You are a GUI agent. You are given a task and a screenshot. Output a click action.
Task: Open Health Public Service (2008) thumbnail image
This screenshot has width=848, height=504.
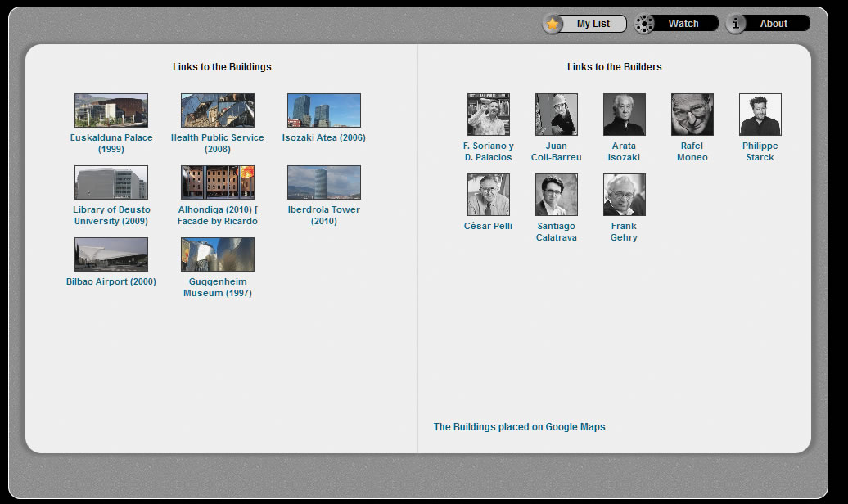218,110
